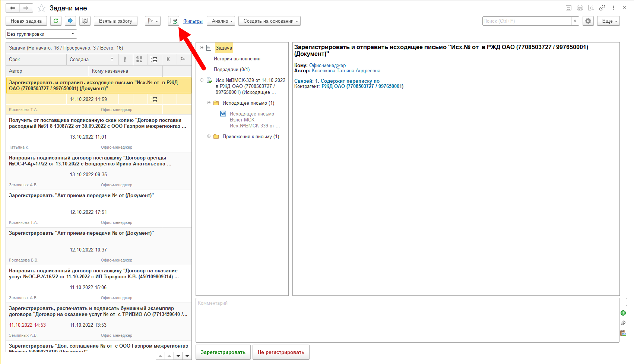This screenshot has height=364, width=634.
Task: Open the three-dot options menu icon
Action: (613, 8)
